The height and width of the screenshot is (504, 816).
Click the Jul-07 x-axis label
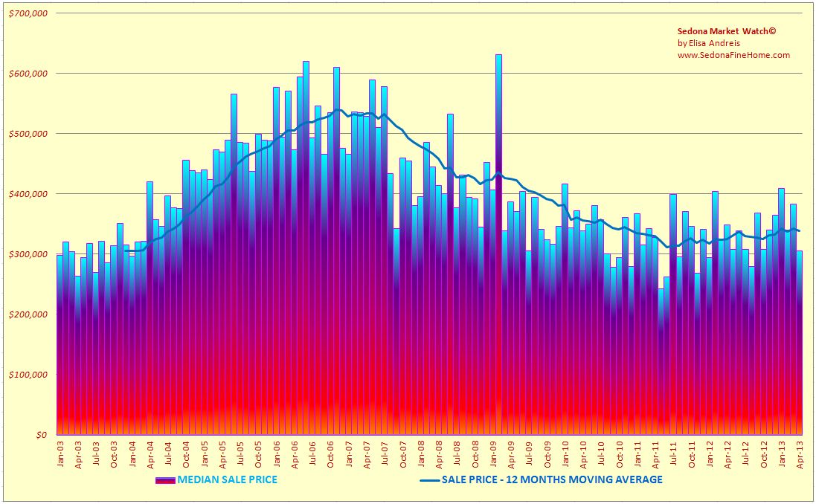tap(385, 453)
